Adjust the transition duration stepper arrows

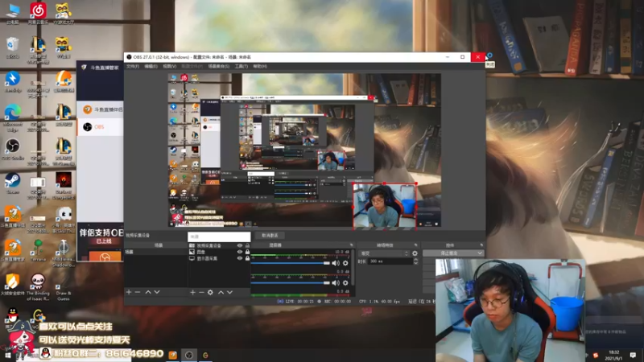point(415,261)
